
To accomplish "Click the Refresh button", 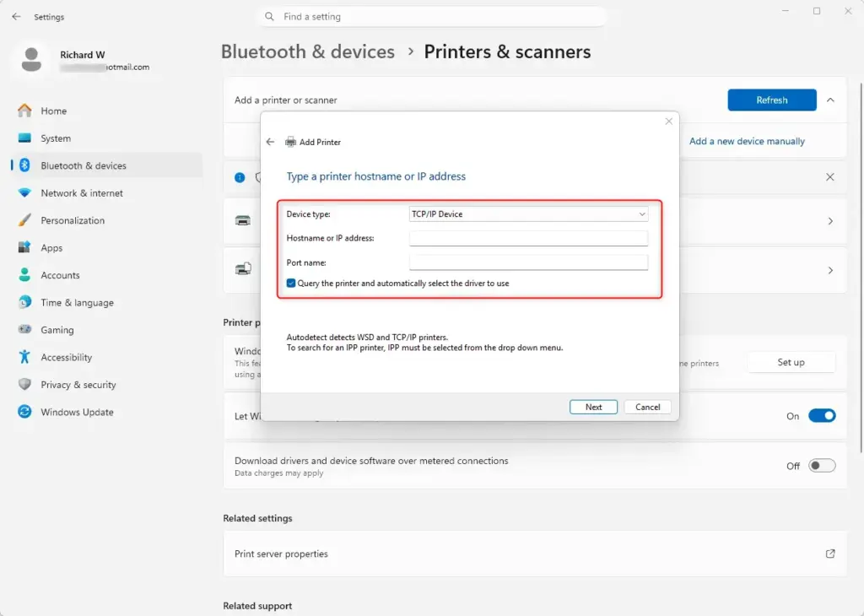I will [771, 100].
